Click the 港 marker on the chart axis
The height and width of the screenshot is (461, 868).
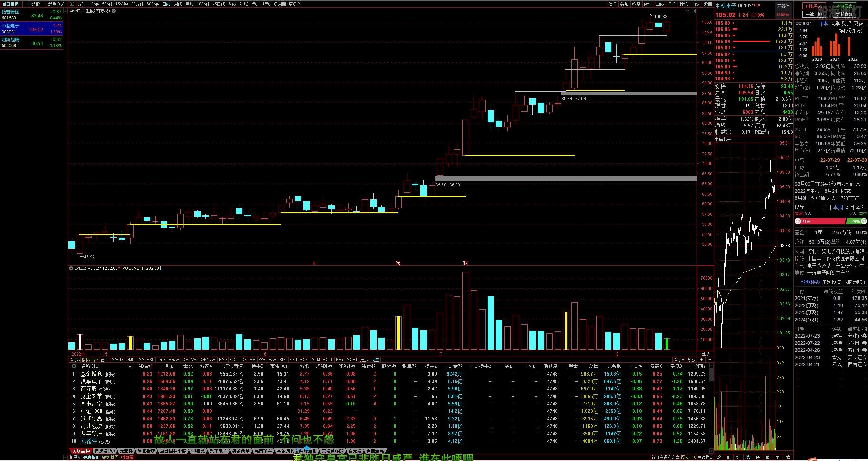click(398, 263)
